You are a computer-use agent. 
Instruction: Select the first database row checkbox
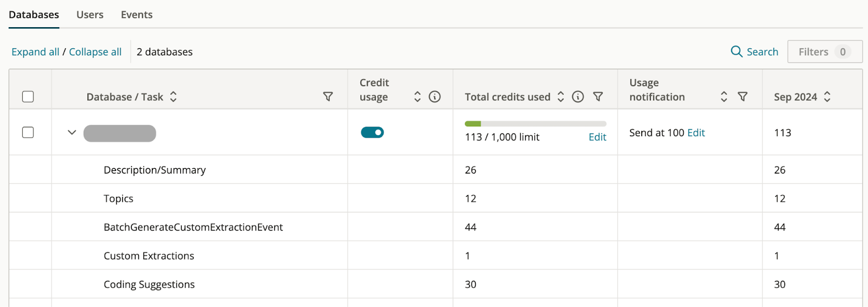(x=28, y=132)
